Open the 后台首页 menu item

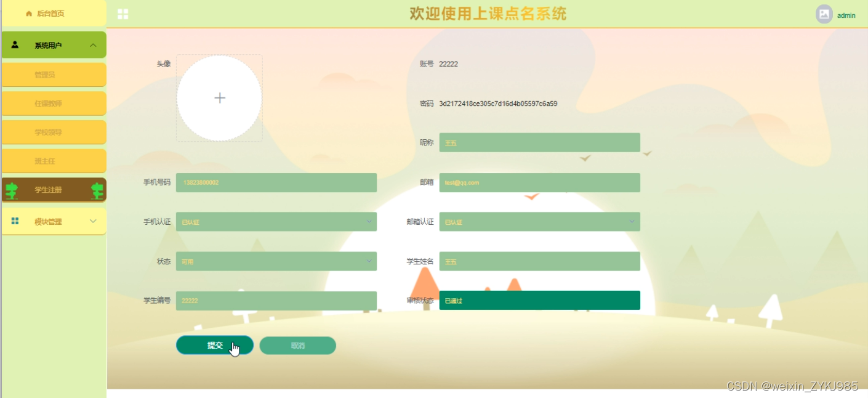54,14
